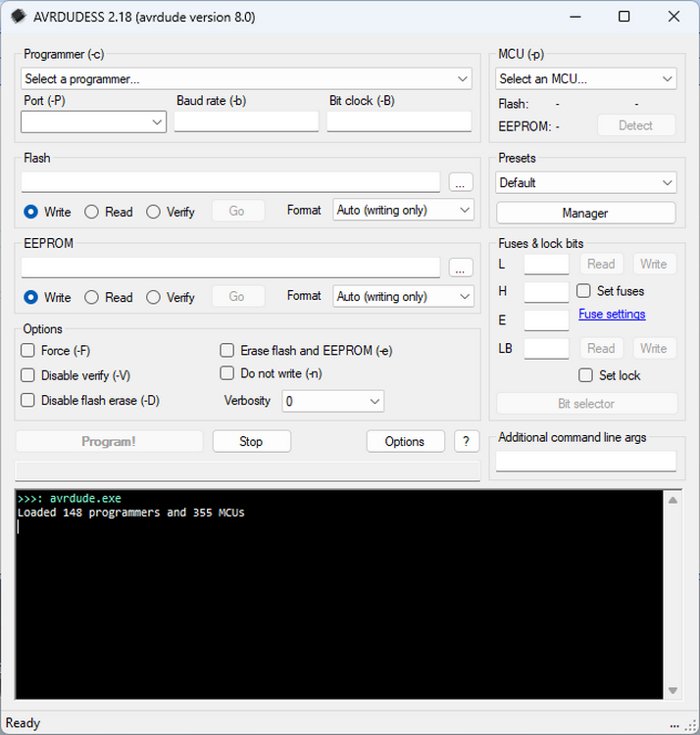Click console scrollbar up arrow
Viewport: 700px width, 735px height.
(x=673, y=500)
